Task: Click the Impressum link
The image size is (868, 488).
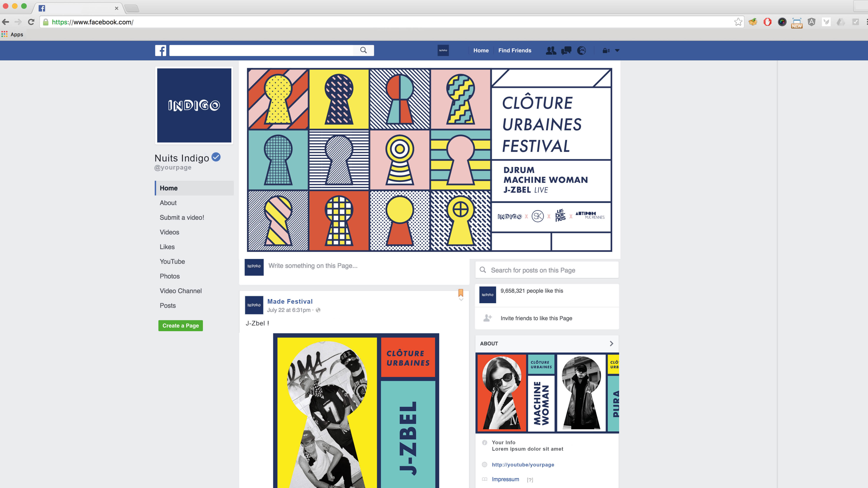Action: 505,479
